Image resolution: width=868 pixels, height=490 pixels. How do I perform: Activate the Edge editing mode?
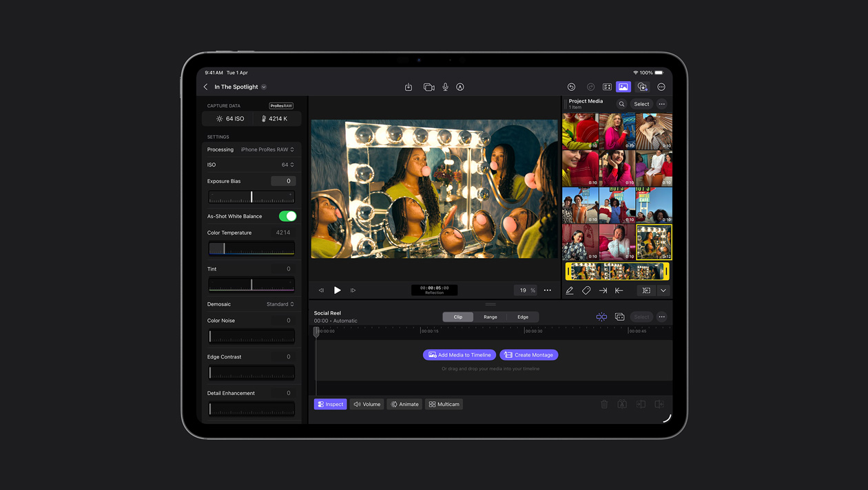[522, 317]
